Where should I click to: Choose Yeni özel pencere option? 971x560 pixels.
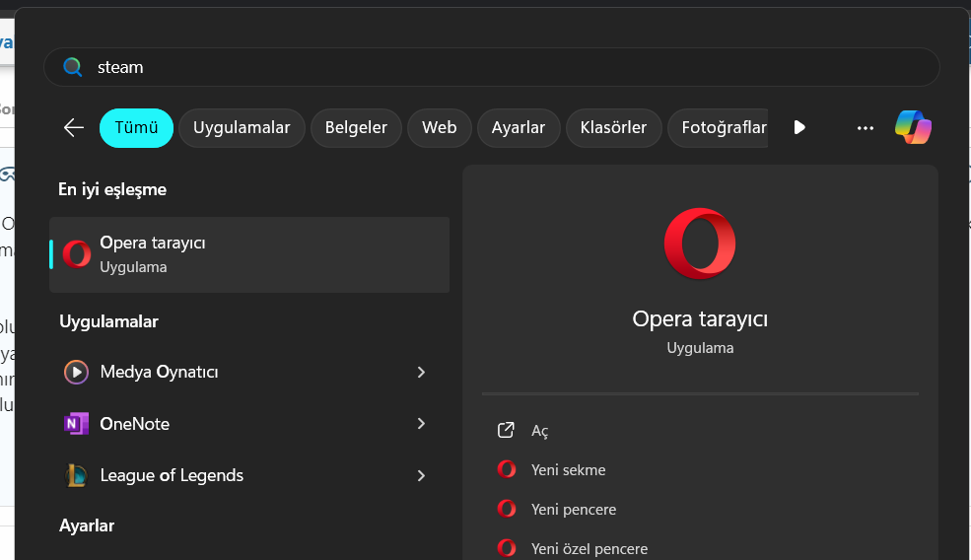(x=589, y=548)
